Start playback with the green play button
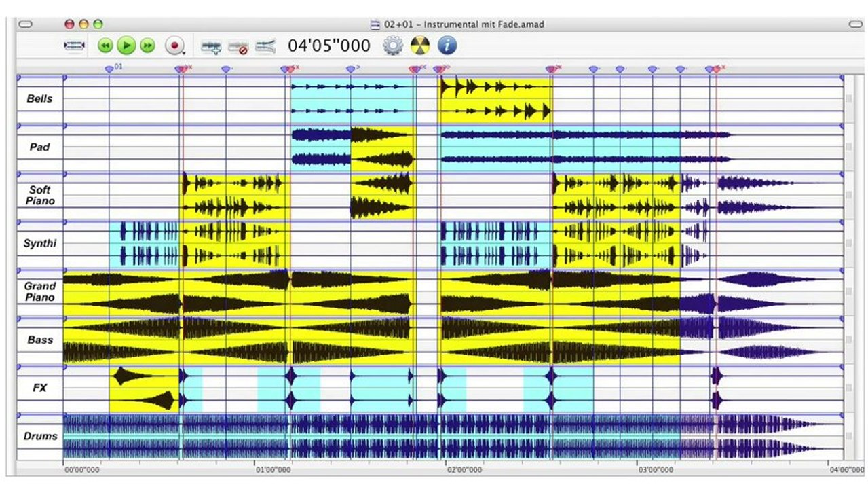Screen dimensions: 868x489 (x=126, y=46)
